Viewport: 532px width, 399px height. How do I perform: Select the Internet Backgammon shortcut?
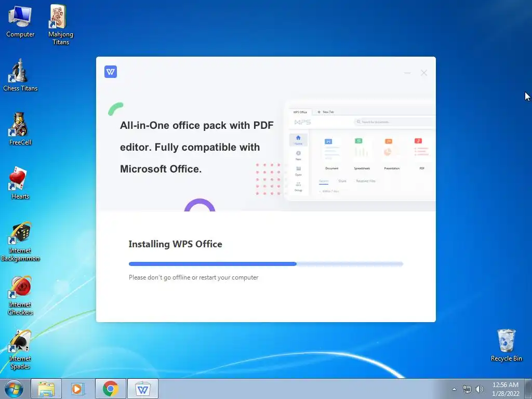pos(20,242)
